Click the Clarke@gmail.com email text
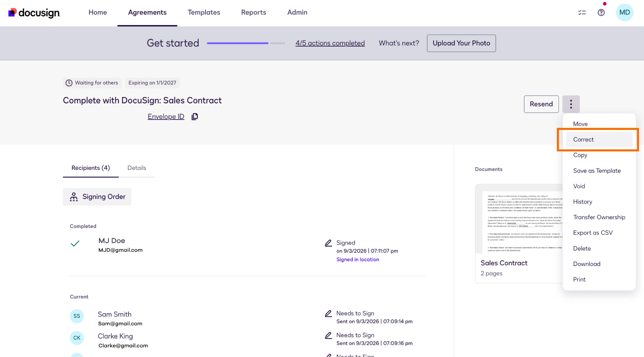644x357 pixels. click(123, 346)
